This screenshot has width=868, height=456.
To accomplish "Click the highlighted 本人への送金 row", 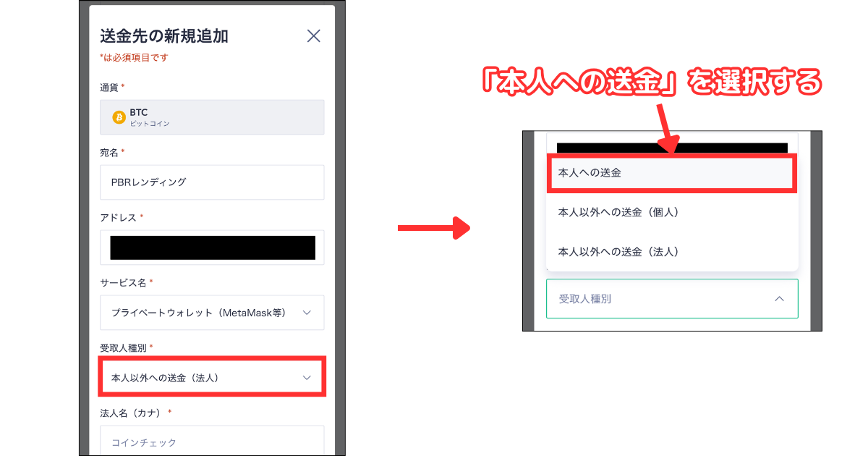I will pos(671,173).
